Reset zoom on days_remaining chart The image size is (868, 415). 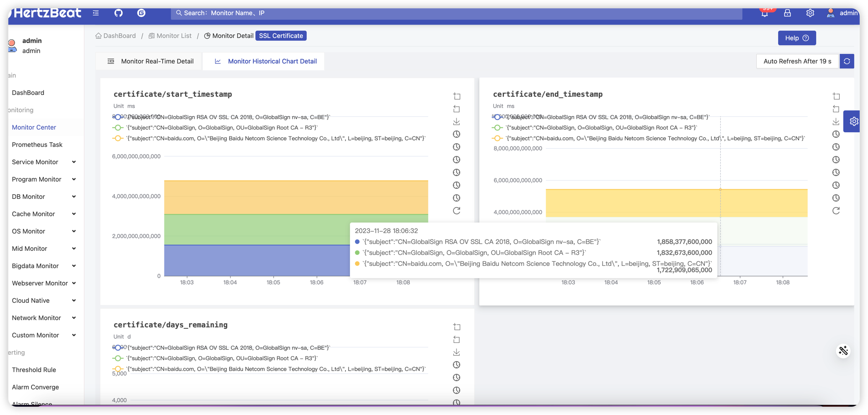[457, 340]
